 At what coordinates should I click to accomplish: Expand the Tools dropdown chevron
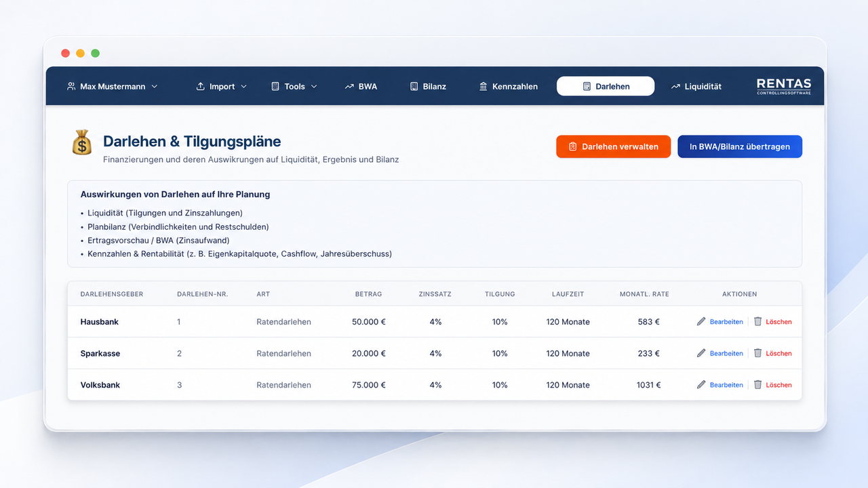[314, 87]
